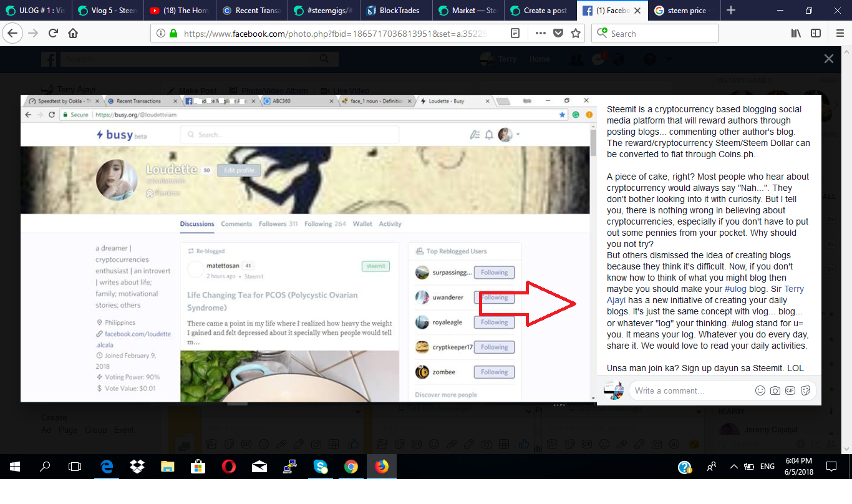The width and height of the screenshot is (852, 504).
Task: Click the "A piece of cake, right?" line
Action: pyautogui.click(x=708, y=177)
